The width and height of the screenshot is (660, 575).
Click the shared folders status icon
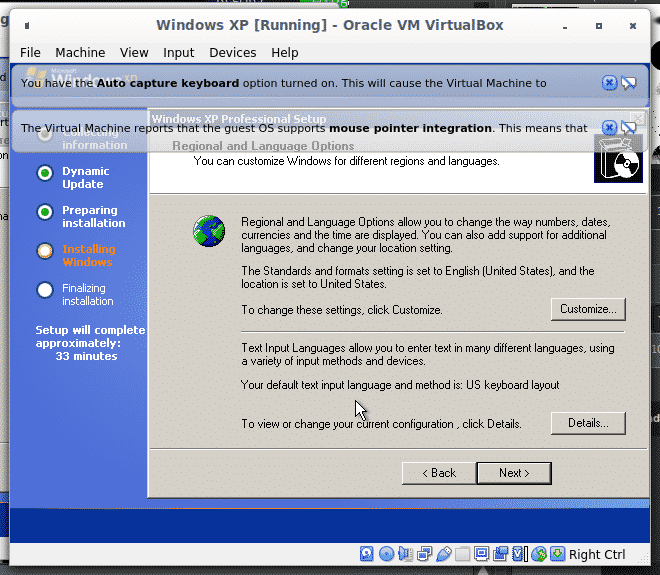[x=462, y=554]
